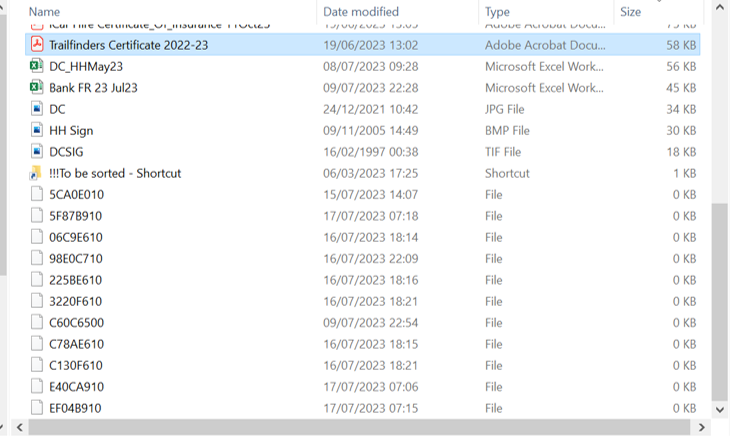
Task: Sort files by the Name column header
Action: tap(45, 11)
